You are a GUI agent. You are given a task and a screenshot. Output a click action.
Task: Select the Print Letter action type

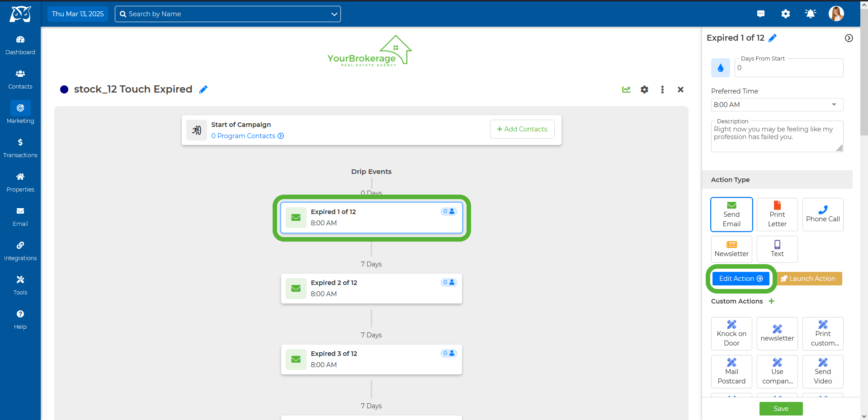pos(777,215)
